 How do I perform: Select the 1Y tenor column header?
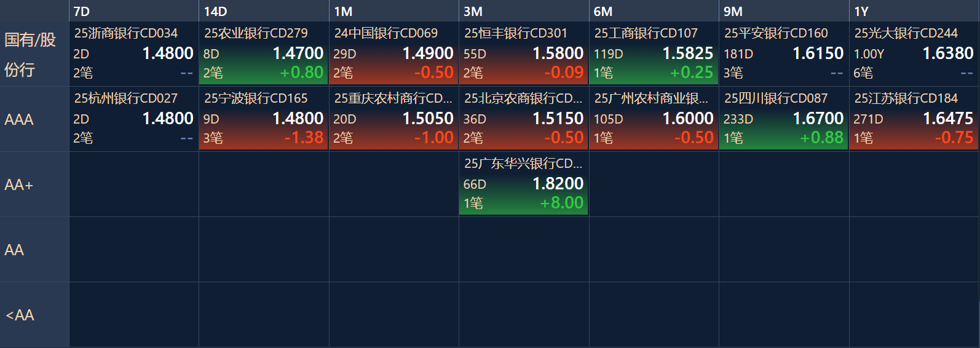point(914,11)
